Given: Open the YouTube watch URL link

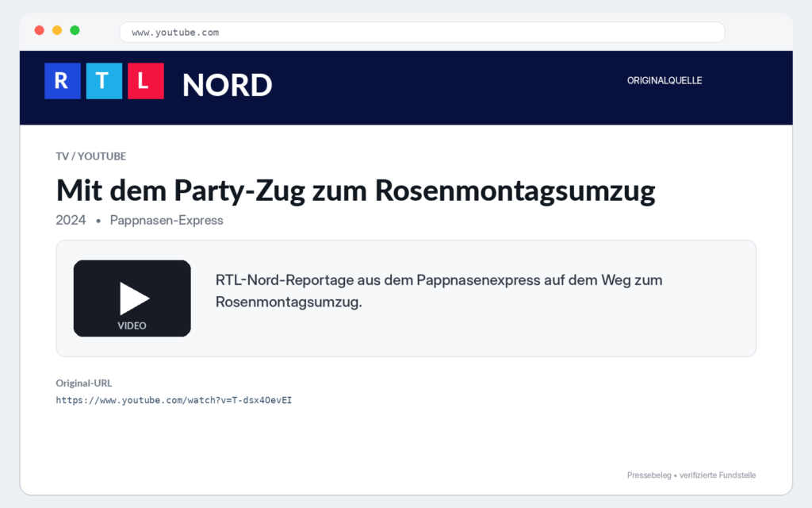Looking at the screenshot, I should point(174,400).
